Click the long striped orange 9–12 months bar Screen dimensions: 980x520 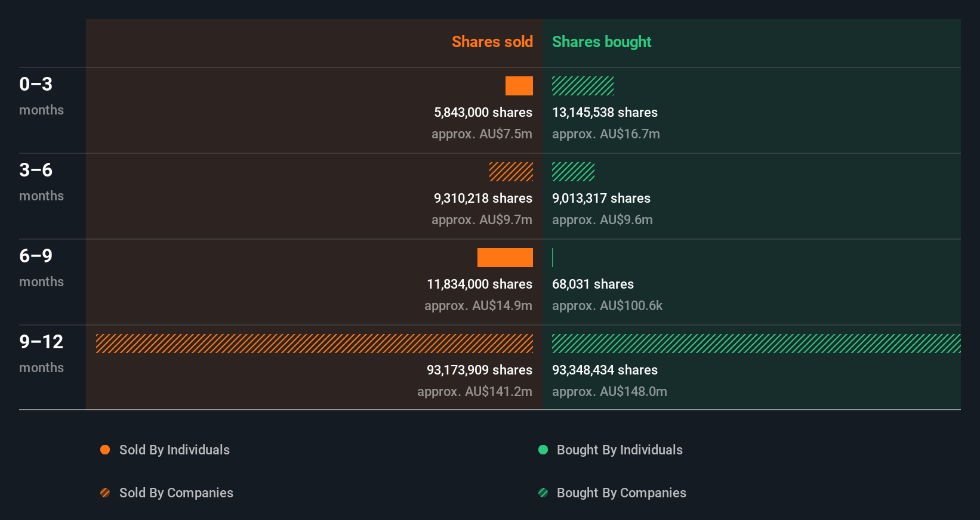pos(315,343)
